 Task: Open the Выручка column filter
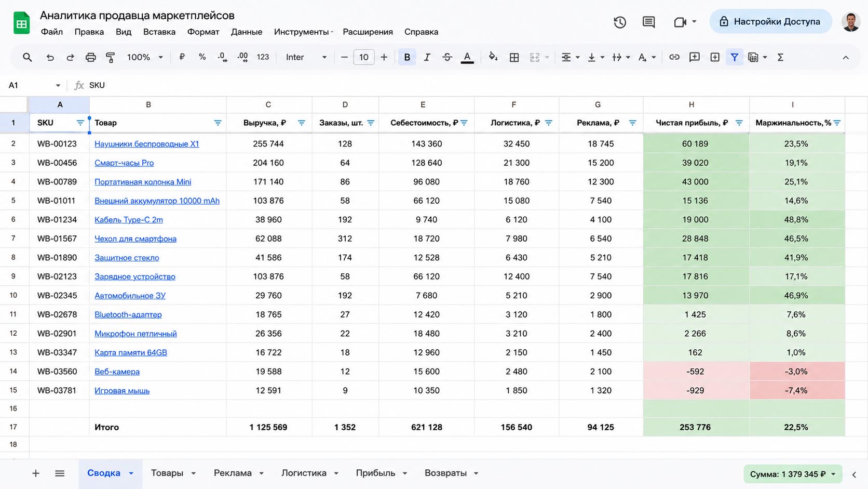pos(301,123)
